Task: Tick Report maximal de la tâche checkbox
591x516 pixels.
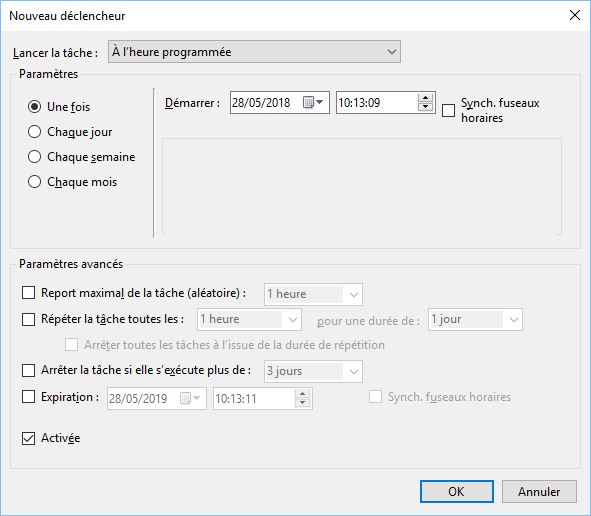Action: point(28,292)
